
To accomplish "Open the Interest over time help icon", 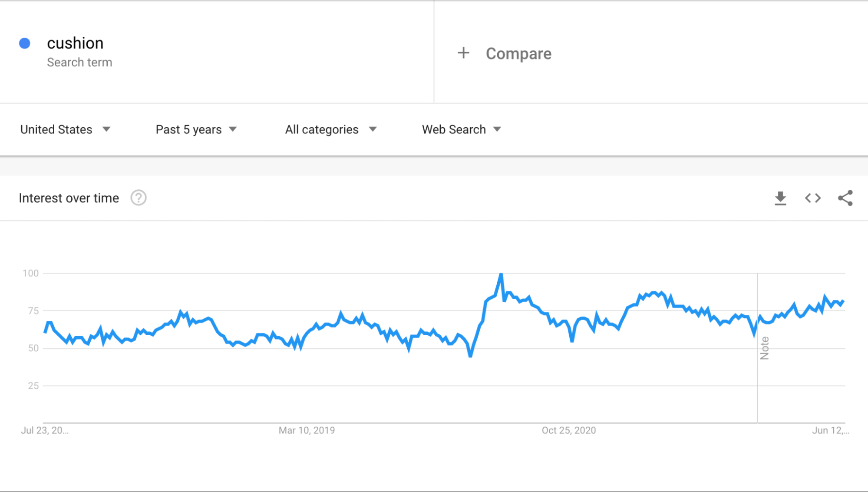I will pyautogui.click(x=139, y=198).
